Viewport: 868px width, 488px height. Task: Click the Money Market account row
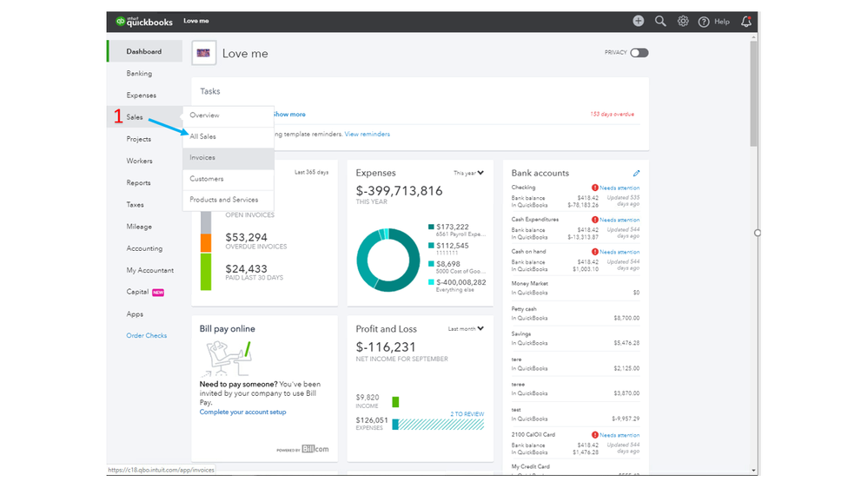click(x=575, y=287)
